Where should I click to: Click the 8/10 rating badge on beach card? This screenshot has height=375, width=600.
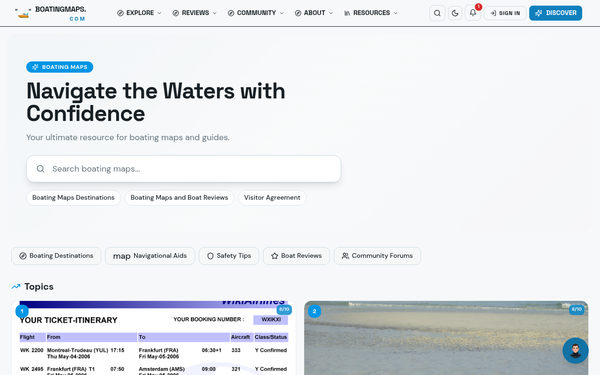(x=577, y=310)
